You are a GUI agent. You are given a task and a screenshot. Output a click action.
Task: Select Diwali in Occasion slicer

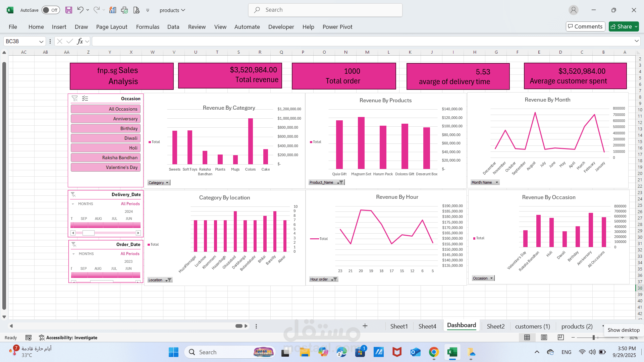point(106,138)
